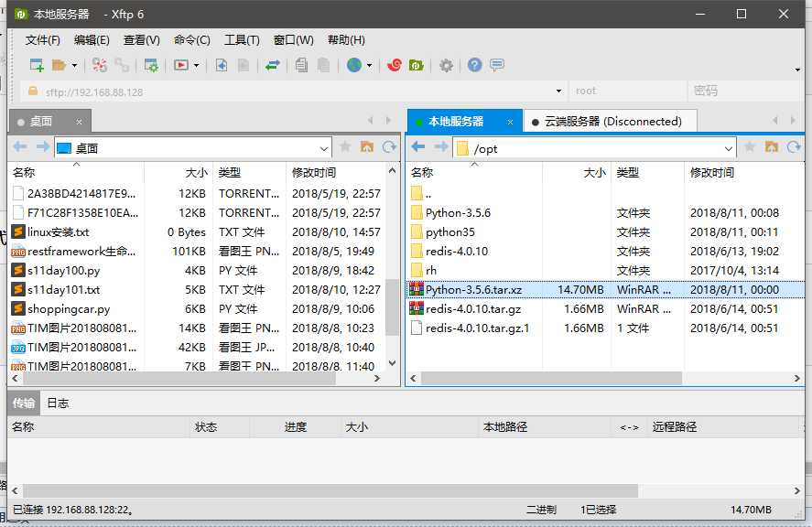Sort remote files by 修改时间 column
812x527 pixels.
743,172
